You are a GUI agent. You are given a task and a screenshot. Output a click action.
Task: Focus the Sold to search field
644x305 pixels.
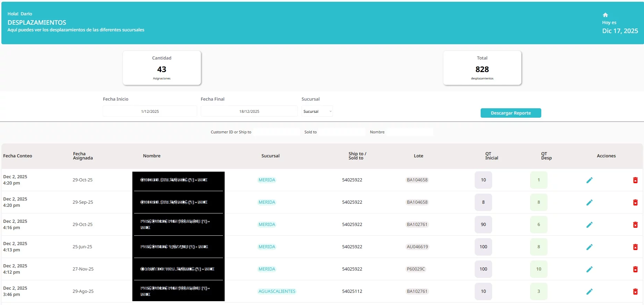click(x=341, y=132)
